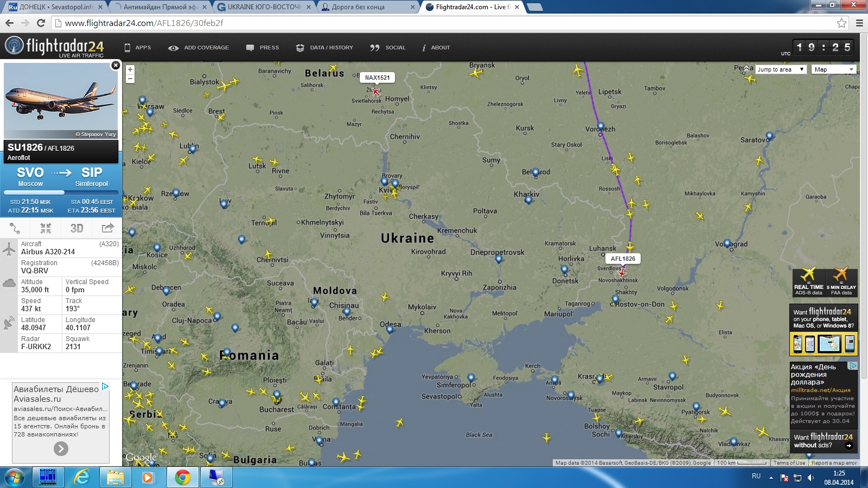Image resolution: width=868 pixels, height=488 pixels.
Task: Click Report a map error link
Action: [x=834, y=463]
